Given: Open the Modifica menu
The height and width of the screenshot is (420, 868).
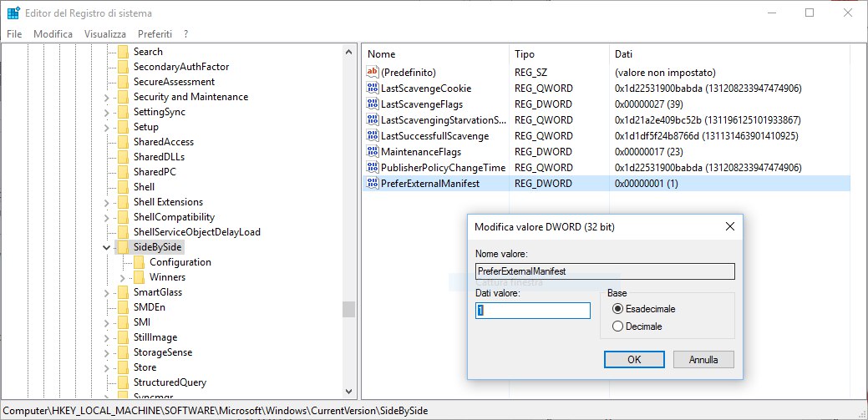Looking at the screenshot, I should point(53,33).
